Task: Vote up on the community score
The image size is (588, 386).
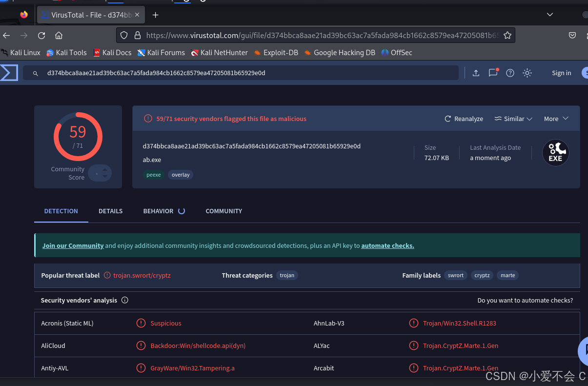Action: [104, 169]
